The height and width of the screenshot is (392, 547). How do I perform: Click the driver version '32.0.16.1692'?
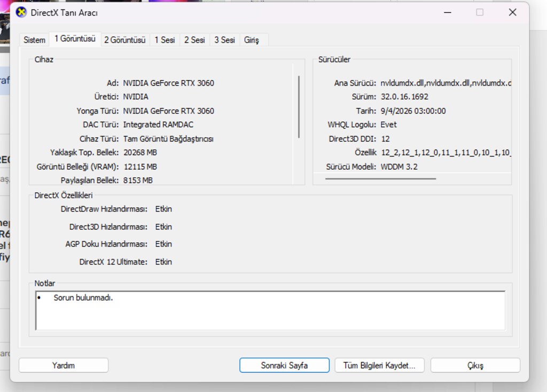point(404,97)
